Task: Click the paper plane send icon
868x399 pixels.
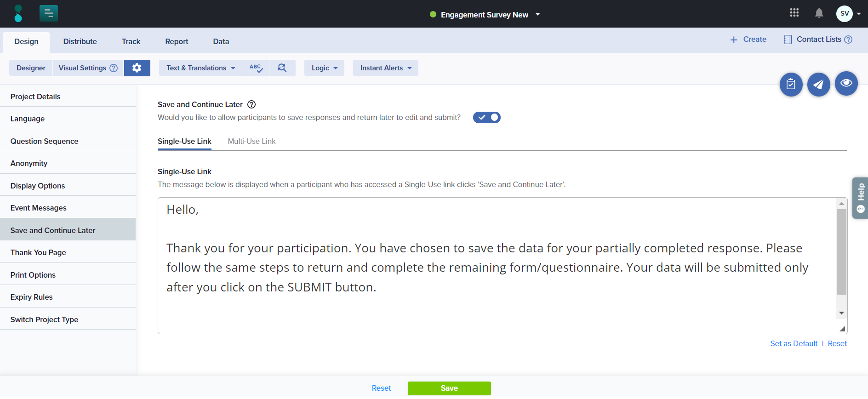Action: coord(818,85)
